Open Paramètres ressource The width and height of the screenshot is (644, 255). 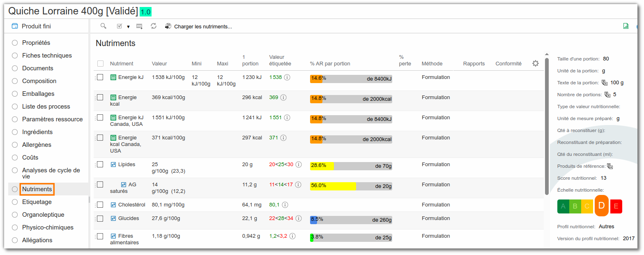[53, 119]
